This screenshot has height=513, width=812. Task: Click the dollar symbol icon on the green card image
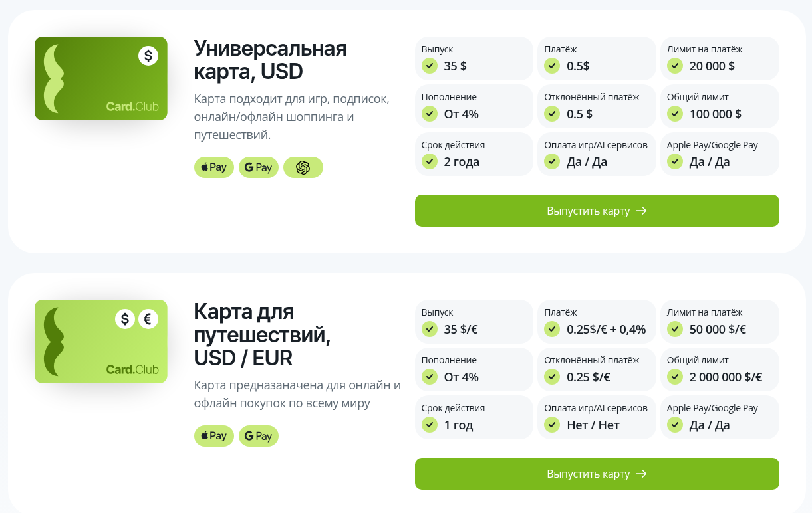point(148,56)
